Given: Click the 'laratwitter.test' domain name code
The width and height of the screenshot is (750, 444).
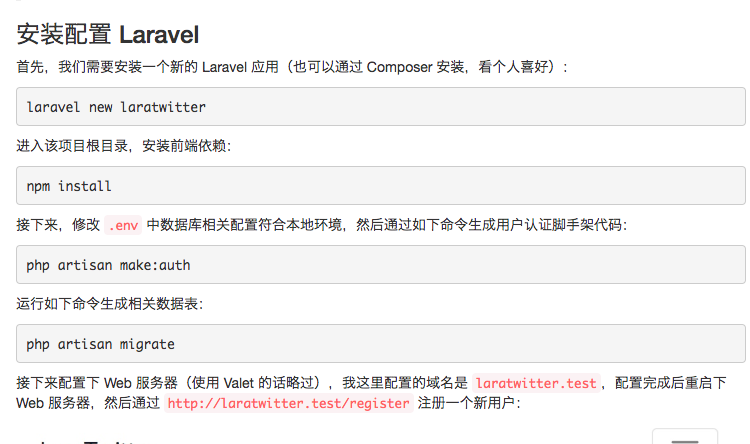Looking at the screenshot, I should (536, 383).
